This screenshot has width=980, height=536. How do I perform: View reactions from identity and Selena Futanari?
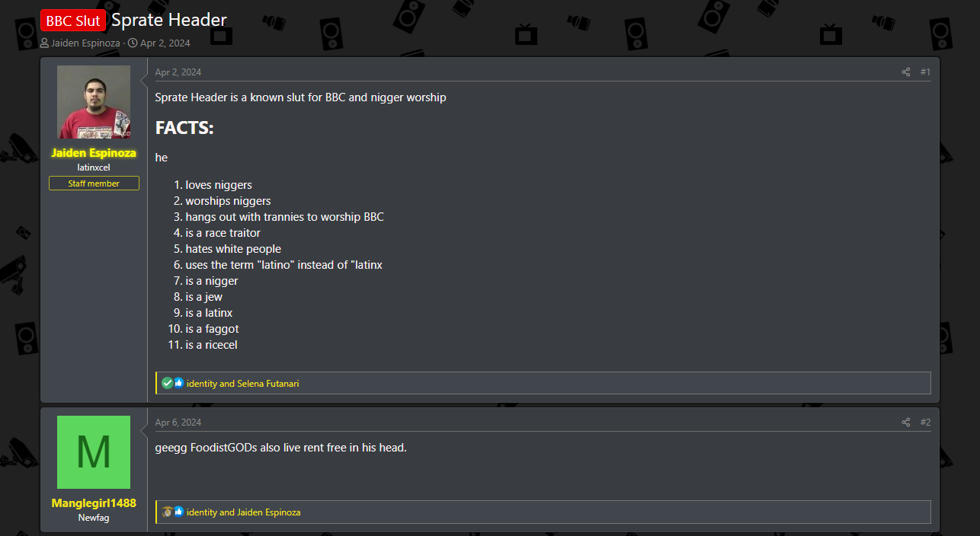tap(242, 384)
